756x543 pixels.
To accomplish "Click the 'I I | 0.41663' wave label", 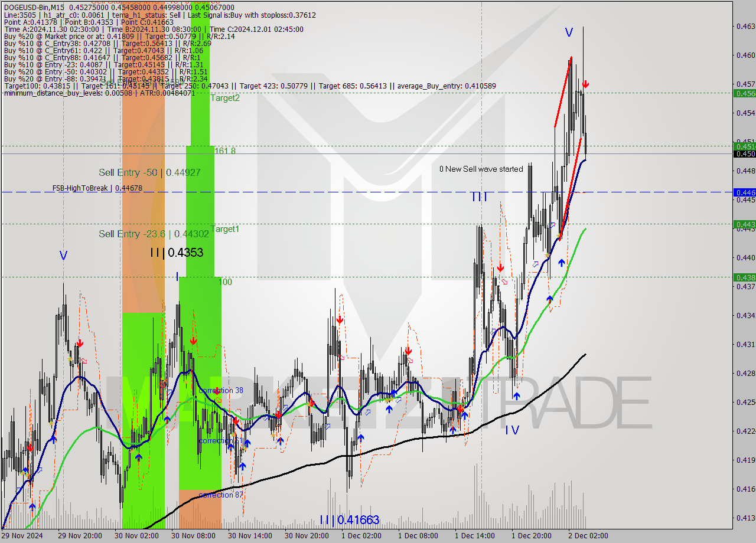I will point(349,520).
